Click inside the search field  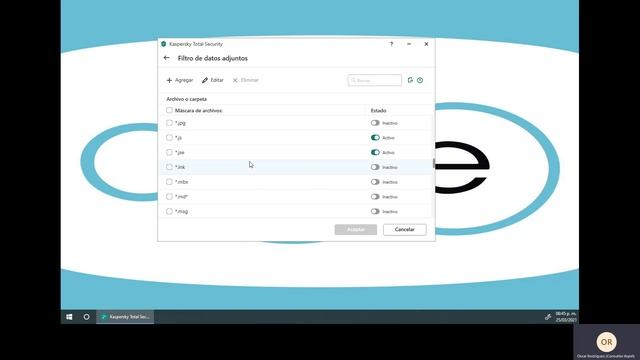click(375, 80)
